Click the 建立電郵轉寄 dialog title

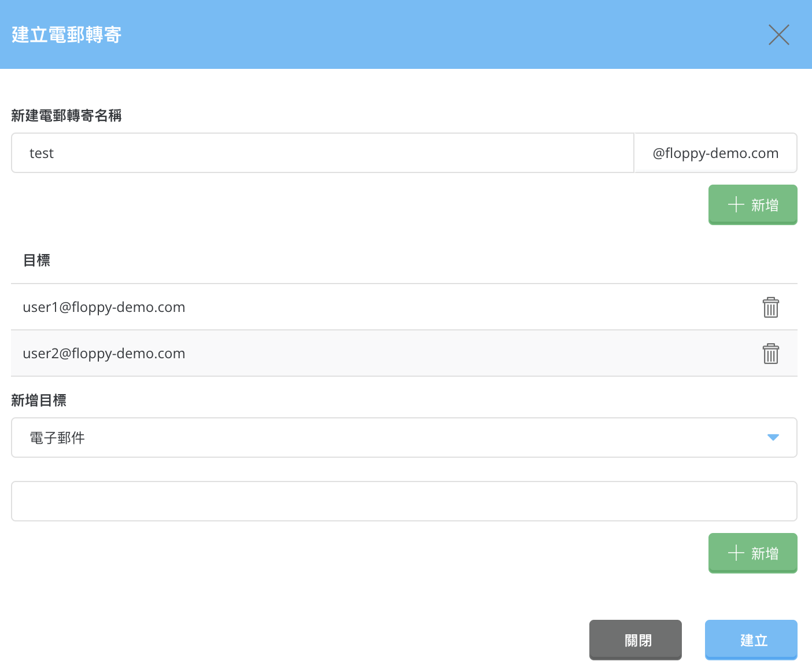coord(67,35)
